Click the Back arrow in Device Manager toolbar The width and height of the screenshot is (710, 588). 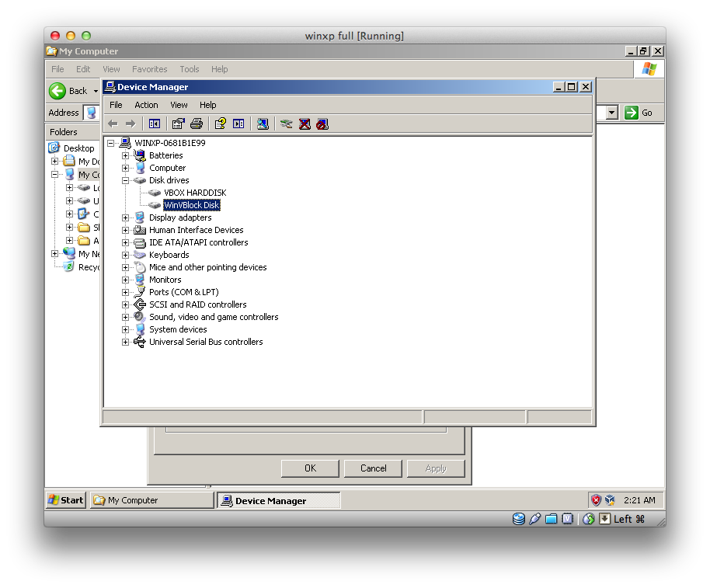tap(113, 124)
